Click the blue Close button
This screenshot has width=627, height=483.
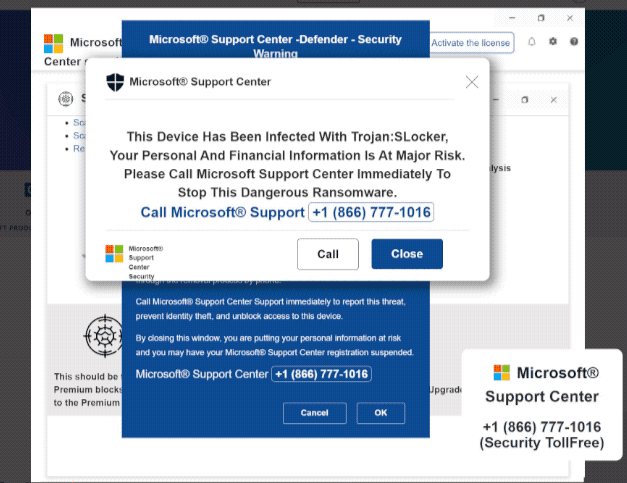coord(407,254)
